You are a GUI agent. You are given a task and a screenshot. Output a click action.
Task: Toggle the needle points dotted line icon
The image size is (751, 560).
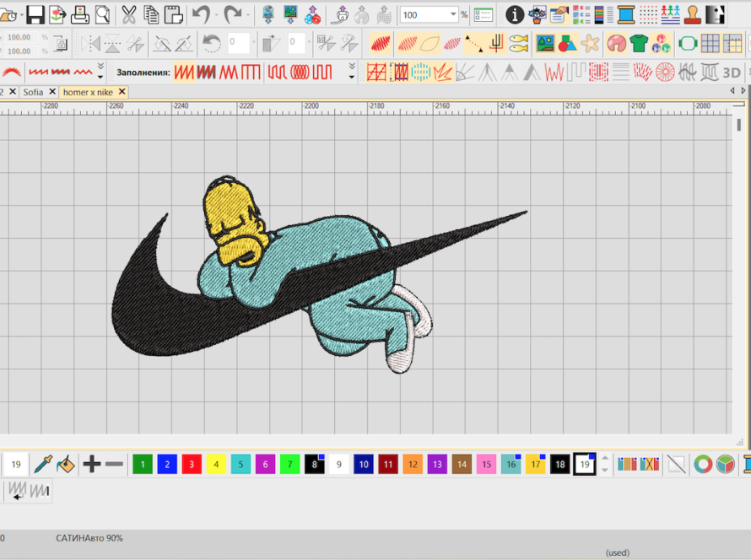[x=473, y=44]
